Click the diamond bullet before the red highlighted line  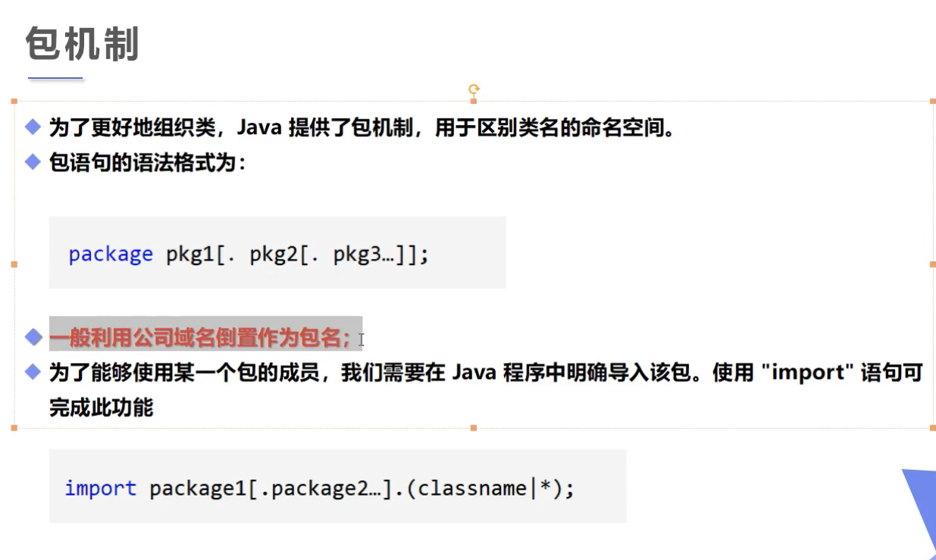[33, 336]
